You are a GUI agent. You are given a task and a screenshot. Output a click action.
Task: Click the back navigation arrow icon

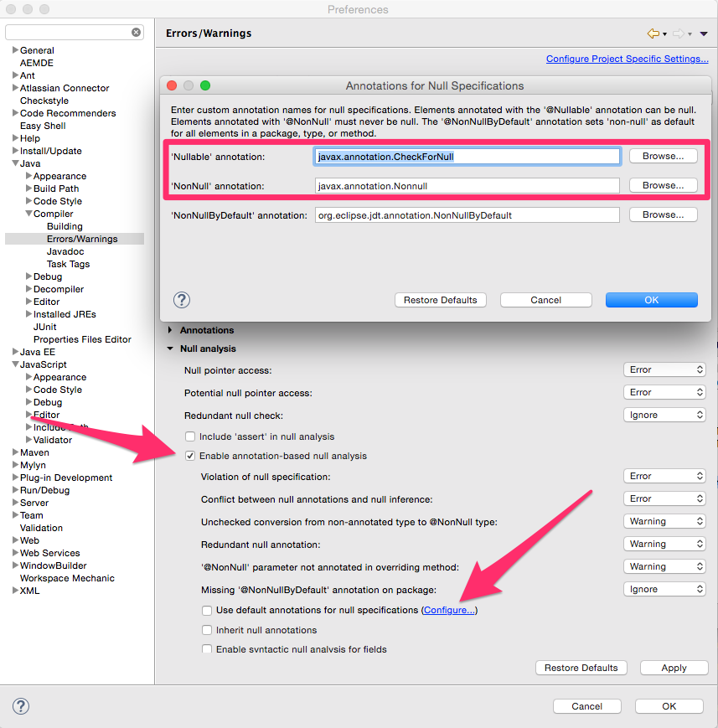(x=653, y=34)
